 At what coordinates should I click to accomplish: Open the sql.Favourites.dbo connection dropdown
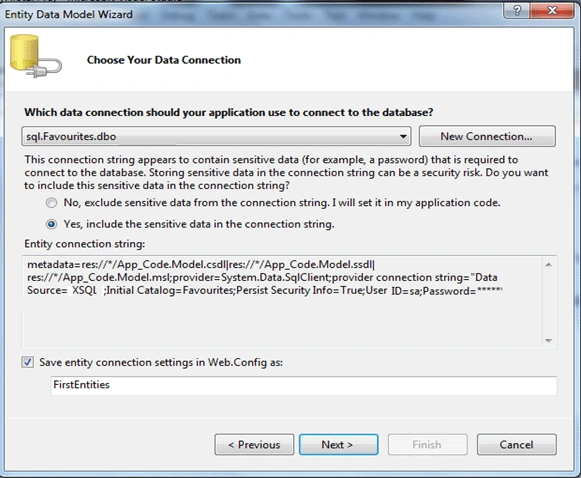tap(216, 136)
